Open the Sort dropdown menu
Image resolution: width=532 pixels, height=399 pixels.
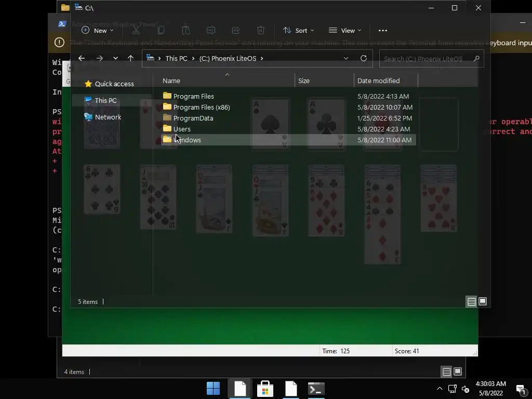point(299,31)
